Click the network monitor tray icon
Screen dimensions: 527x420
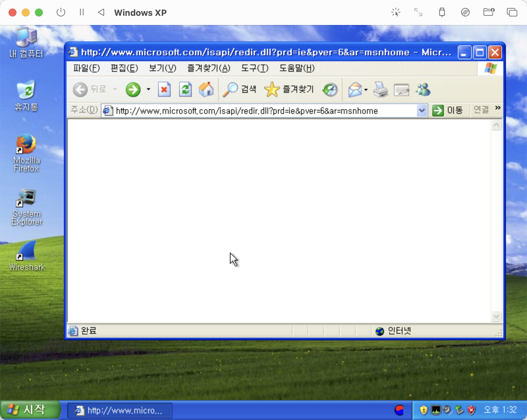[x=436, y=410]
